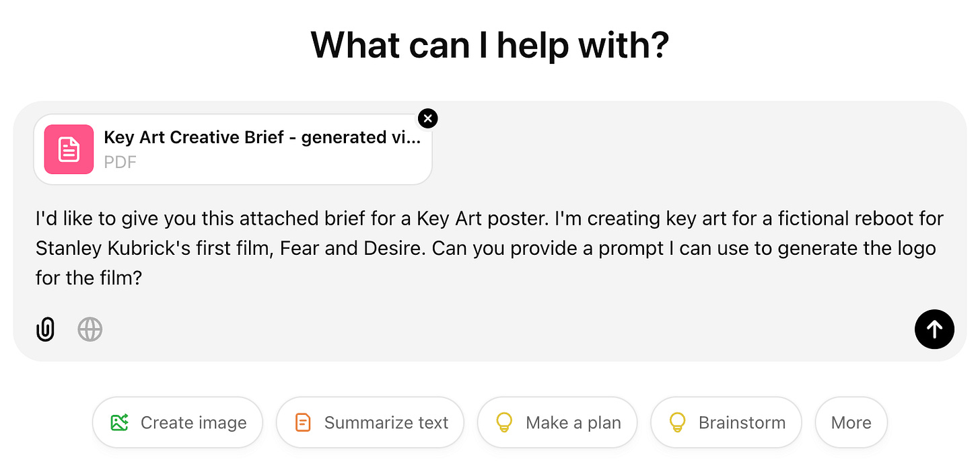Viewport: 980px width, 470px height.
Task: Send the message with the up arrow button
Action: click(x=934, y=329)
